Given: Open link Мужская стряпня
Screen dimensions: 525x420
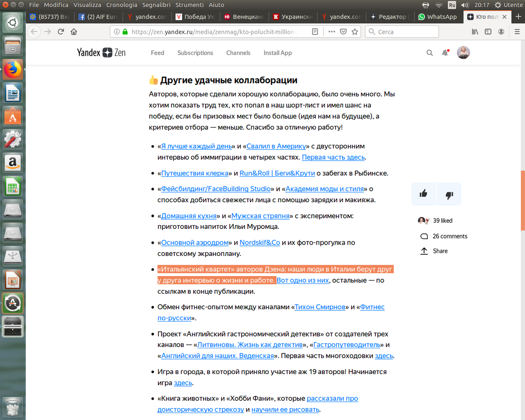Looking at the screenshot, I should (x=260, y=216).
